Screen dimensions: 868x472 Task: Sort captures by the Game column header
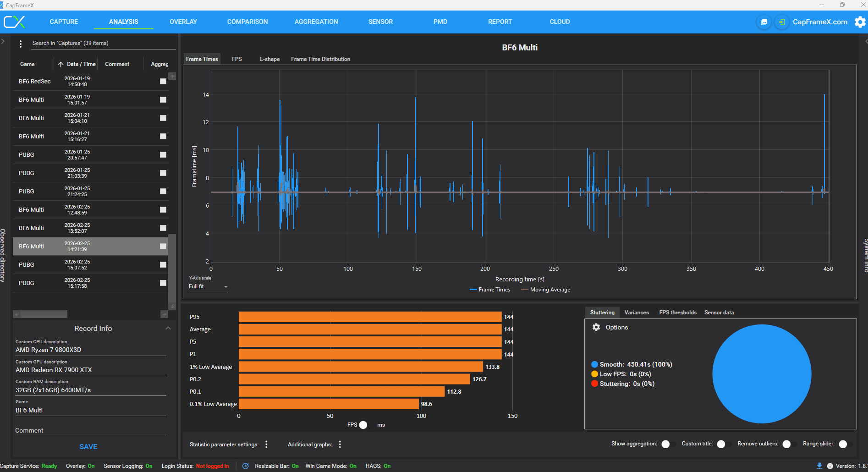click(x=27, y=64)
